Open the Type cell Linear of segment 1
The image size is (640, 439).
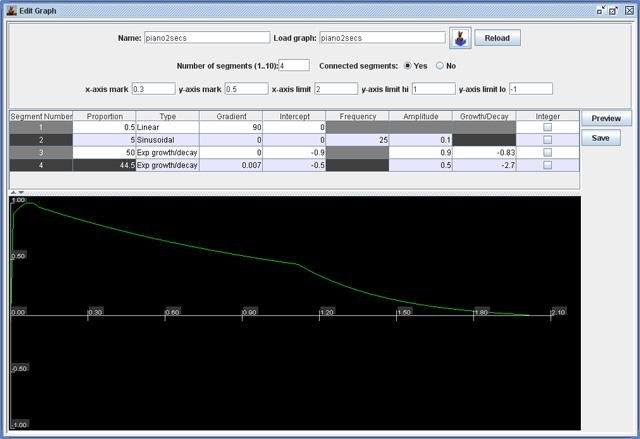[167, 127]
